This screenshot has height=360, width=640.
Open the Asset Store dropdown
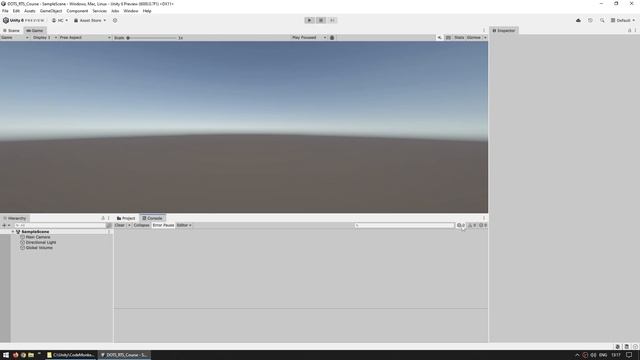pyautogui.click(x=90, y=20)
